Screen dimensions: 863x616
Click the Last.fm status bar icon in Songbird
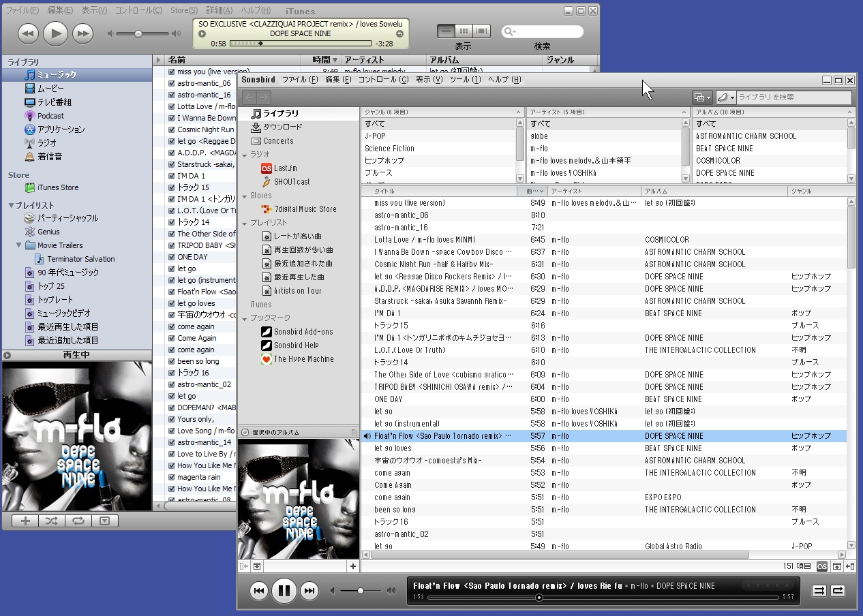pyautogui.click(x=822, y=566)
